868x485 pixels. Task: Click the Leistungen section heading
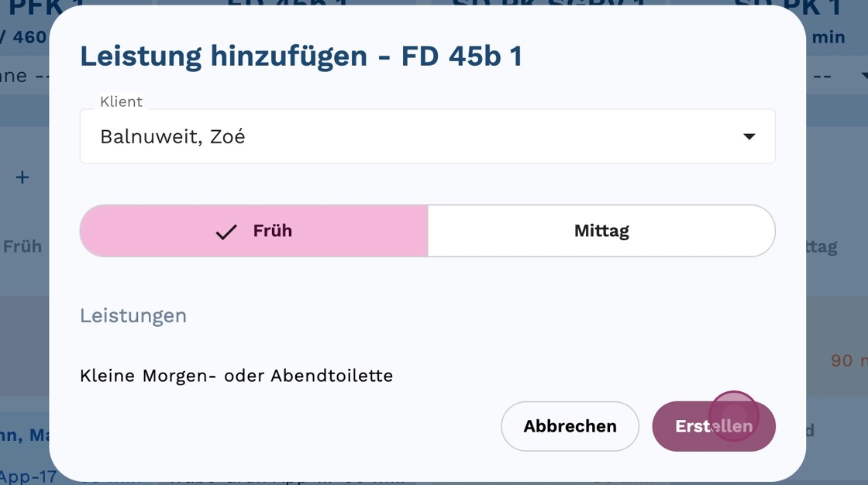(x=133, y=315)
